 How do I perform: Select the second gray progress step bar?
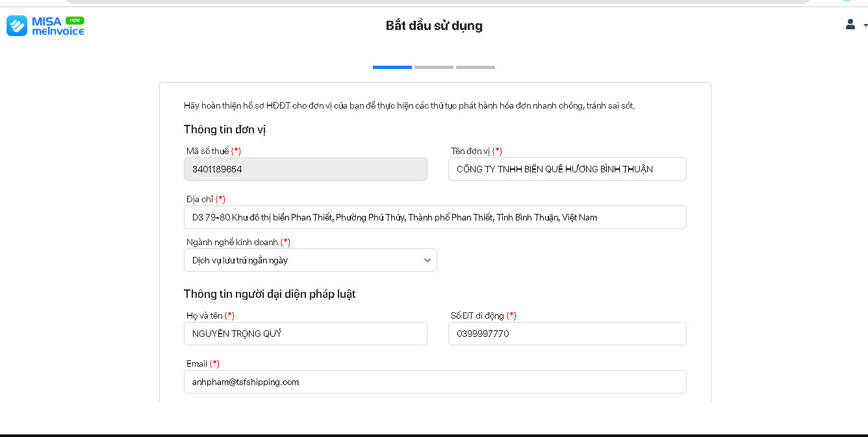tap(434, 67)
